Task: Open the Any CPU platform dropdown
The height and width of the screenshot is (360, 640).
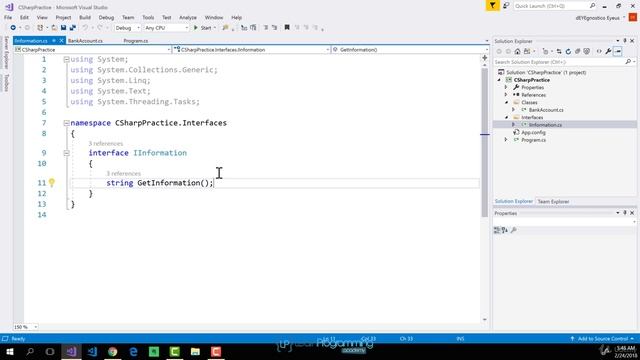Action: (x=166, y=28)
